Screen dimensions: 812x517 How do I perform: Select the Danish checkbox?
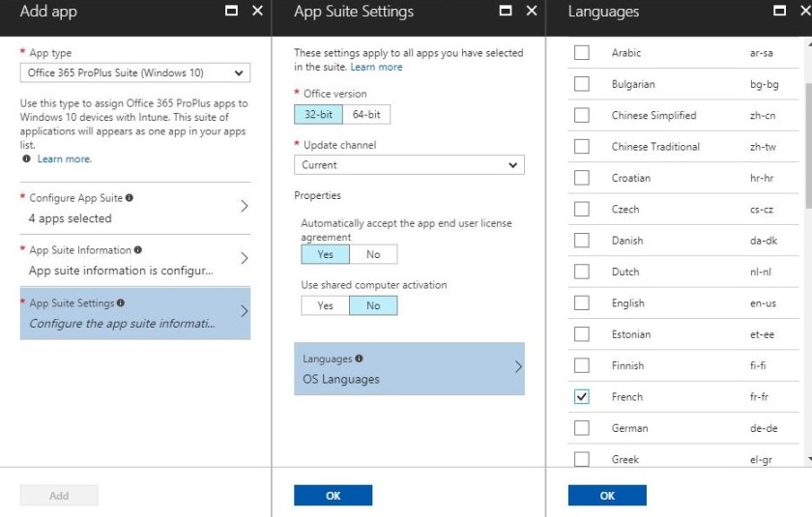click(582, 240)
